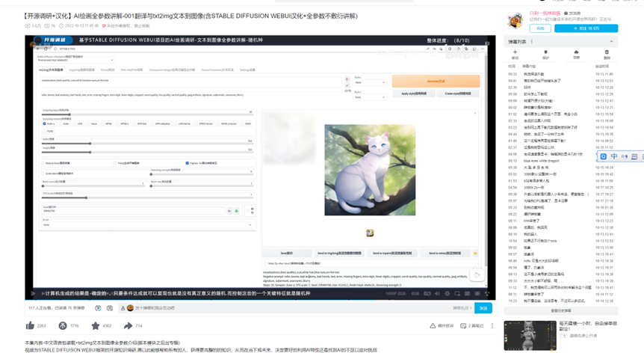Toggle Tiling checkbox

[115, 163]
